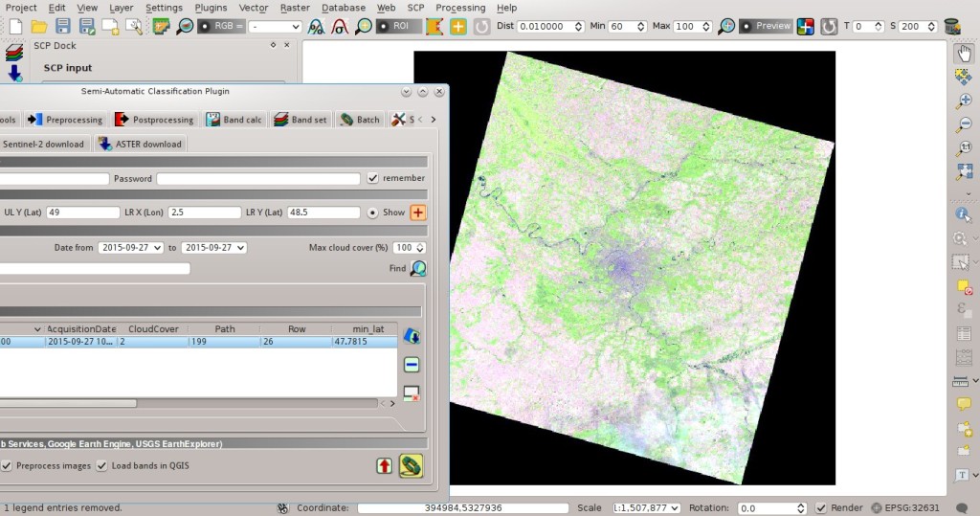The width and height of the screenshot is (980, 516).
Task: Select the Show radio button
Action: click(x=372, y=213)
